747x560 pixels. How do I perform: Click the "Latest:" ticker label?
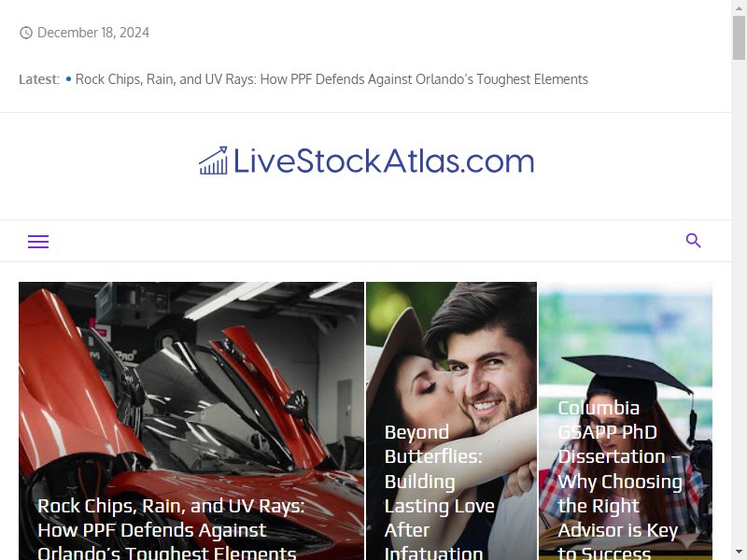39,79
